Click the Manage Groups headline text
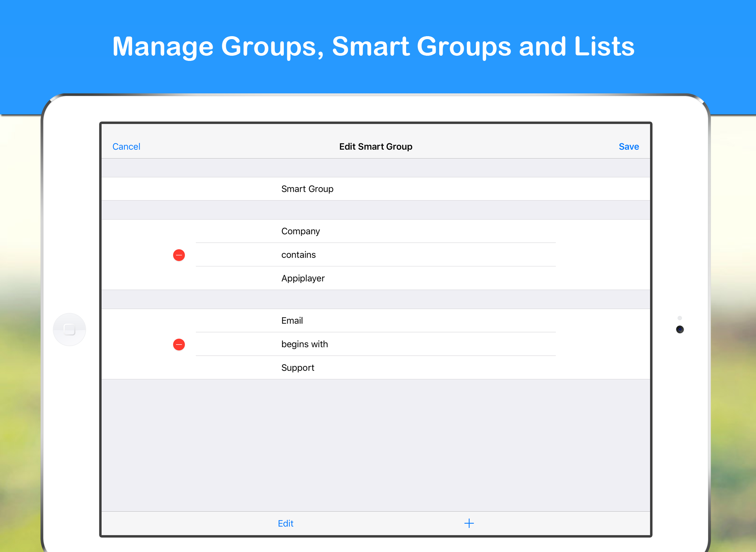756x552 pixels. (x=373, y=46)
